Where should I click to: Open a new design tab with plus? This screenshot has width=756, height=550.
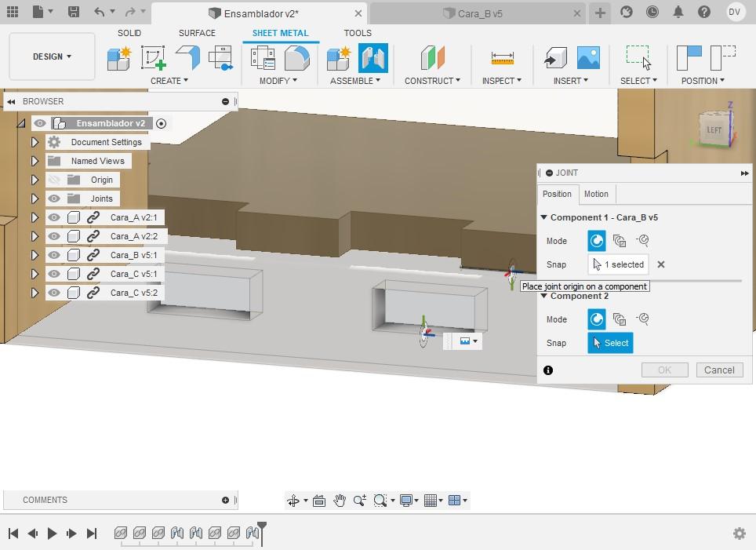[600, 13]
